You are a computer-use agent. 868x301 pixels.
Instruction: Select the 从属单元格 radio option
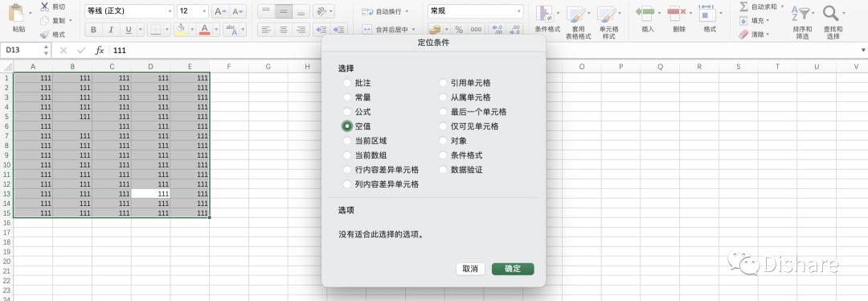[443, 97]
